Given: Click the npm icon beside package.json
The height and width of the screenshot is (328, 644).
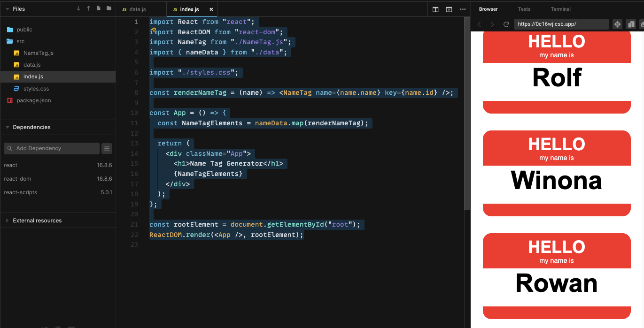Looking at the screenshot, I should (10, 100).
